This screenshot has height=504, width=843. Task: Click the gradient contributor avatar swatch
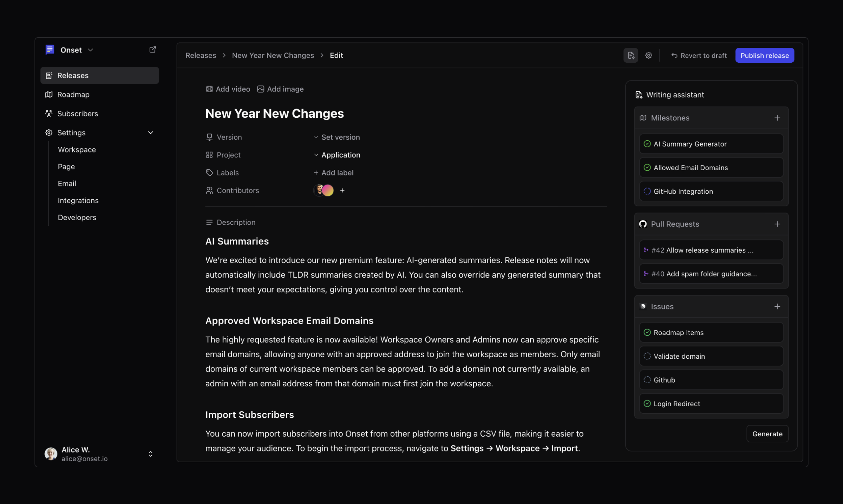point(328,190)
